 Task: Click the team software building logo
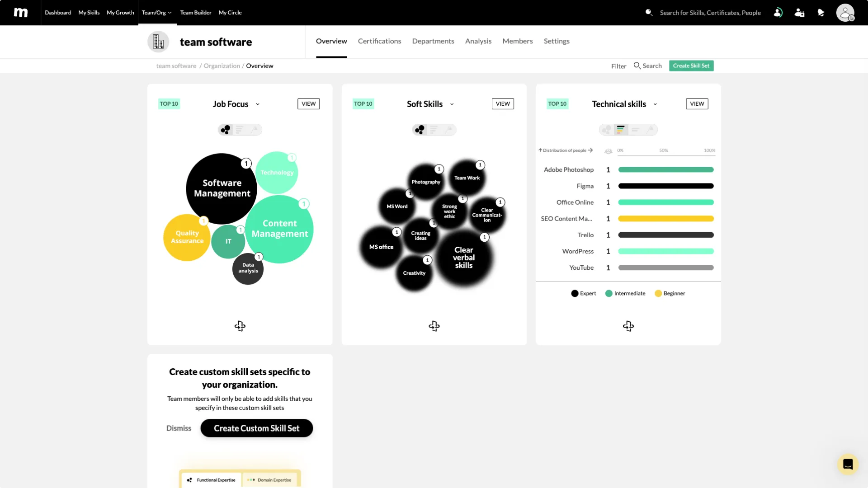[158, 42]
